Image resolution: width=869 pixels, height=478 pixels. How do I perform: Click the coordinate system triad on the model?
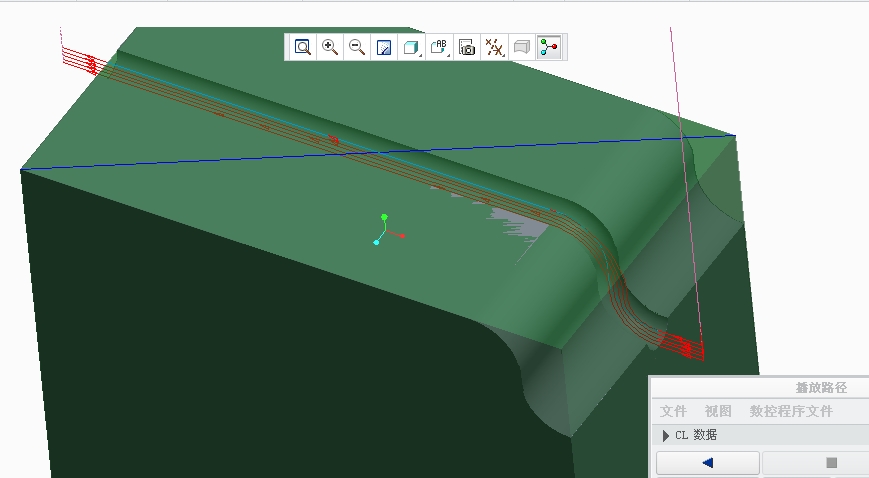(x=386, y=230)
